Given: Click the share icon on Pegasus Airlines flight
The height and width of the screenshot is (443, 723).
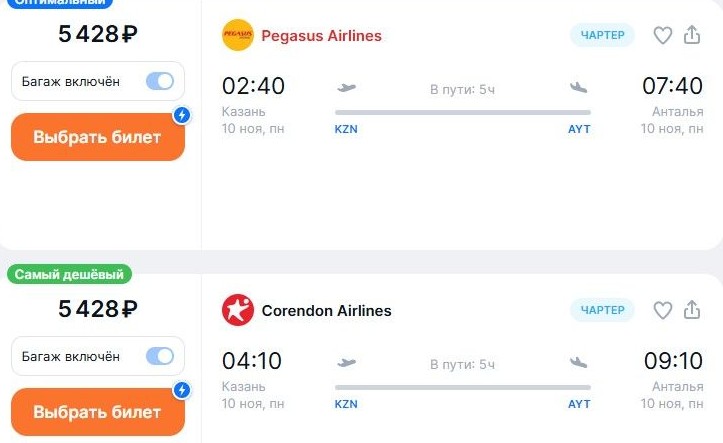Looking at the screenshot, I should click(x=692, y=36).
